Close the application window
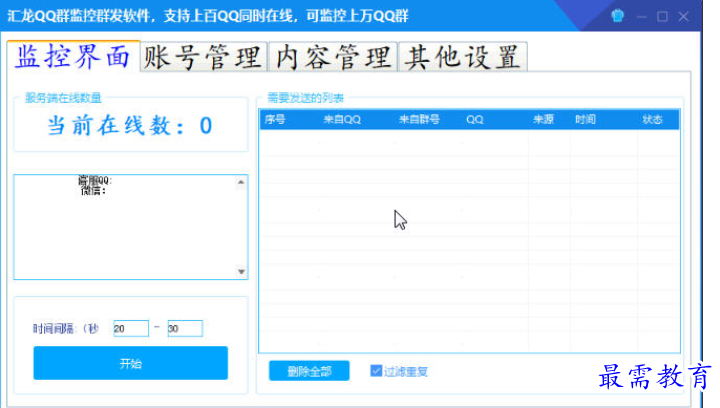 (684, 17)
